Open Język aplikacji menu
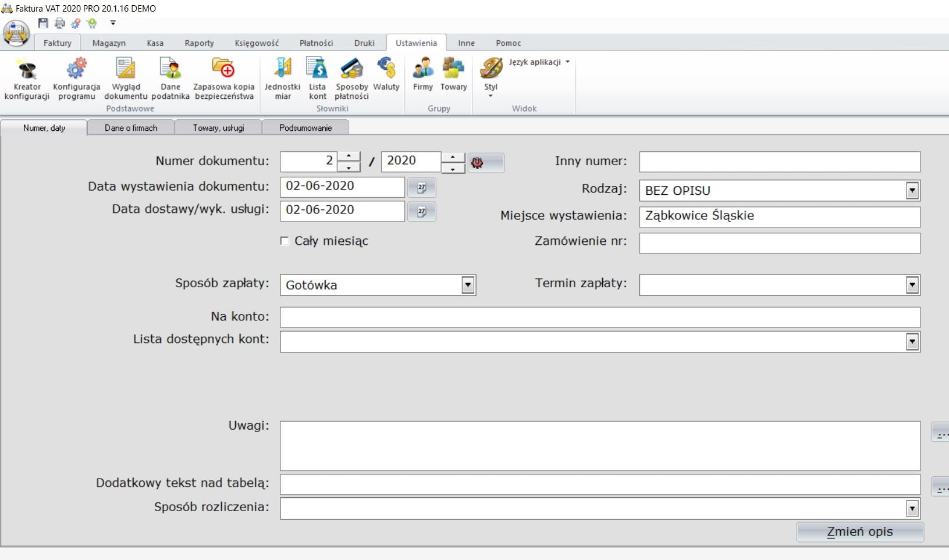This screenshot has width=949, height=560. click(539, 62)
